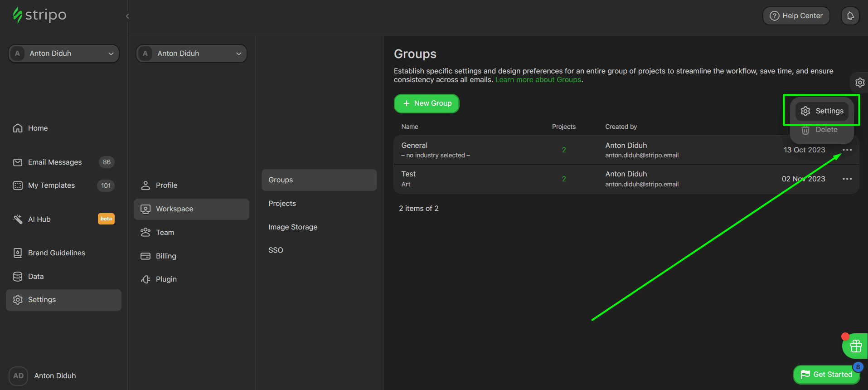Select Delete in the group context menu
Viewport: 868px width, 390px height.
pos(821,130)
